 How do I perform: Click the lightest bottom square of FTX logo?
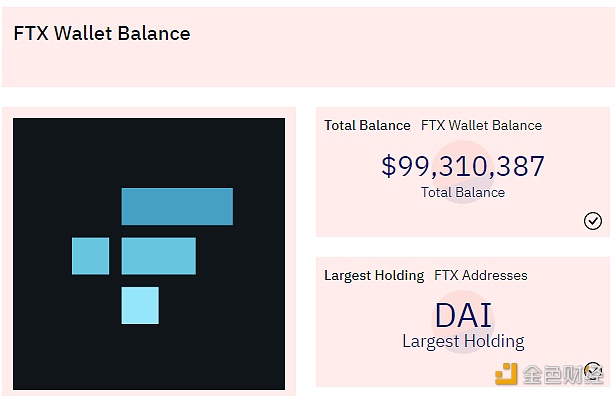tap(140, 305)
